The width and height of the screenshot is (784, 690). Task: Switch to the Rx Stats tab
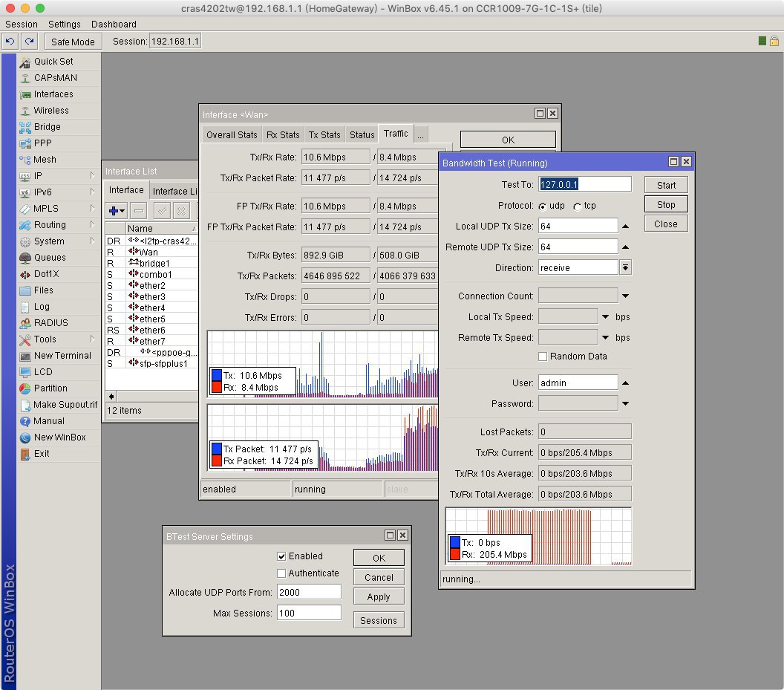[x=283, y=135]
